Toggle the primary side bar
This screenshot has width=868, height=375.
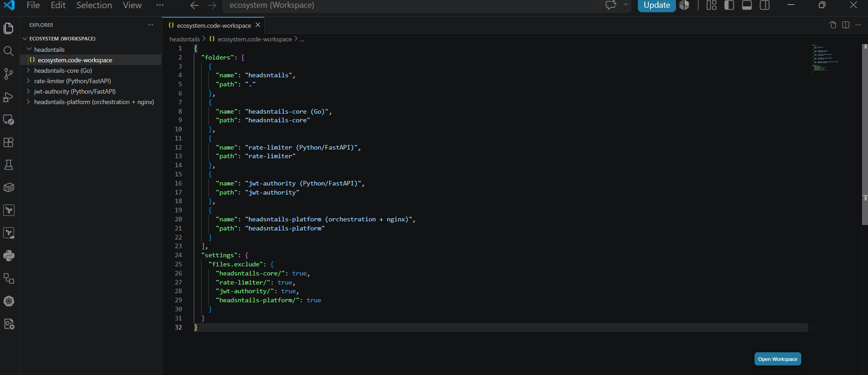click(729, 5)
